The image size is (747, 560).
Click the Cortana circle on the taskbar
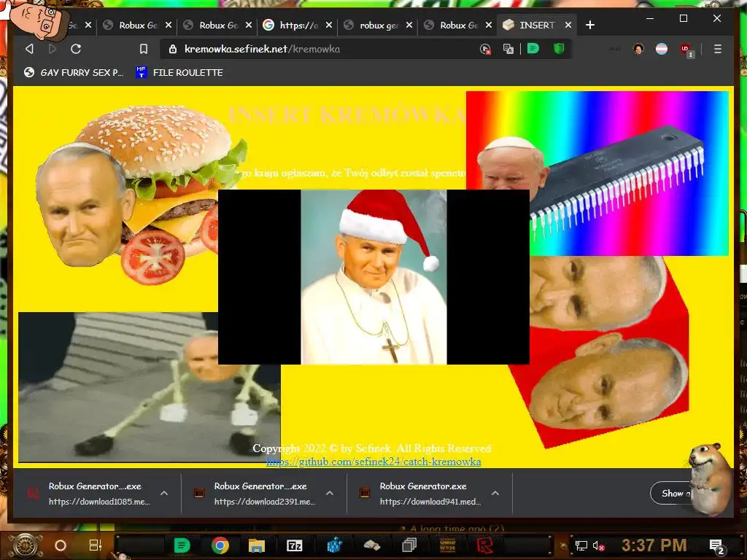point(61,545)
